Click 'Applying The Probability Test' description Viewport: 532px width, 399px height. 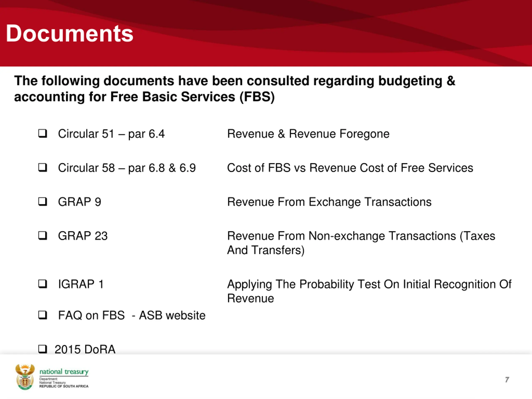[x=369, y=291]
